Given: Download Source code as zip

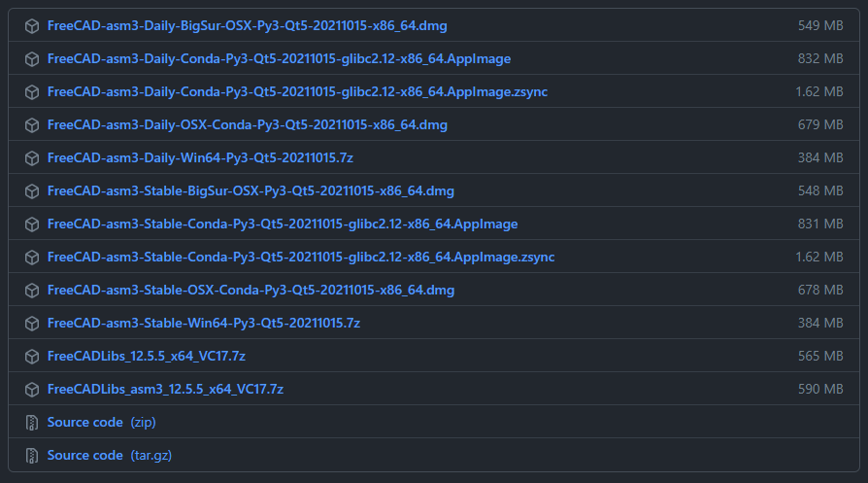Looking at the screenshot, I should pos(101,422).
